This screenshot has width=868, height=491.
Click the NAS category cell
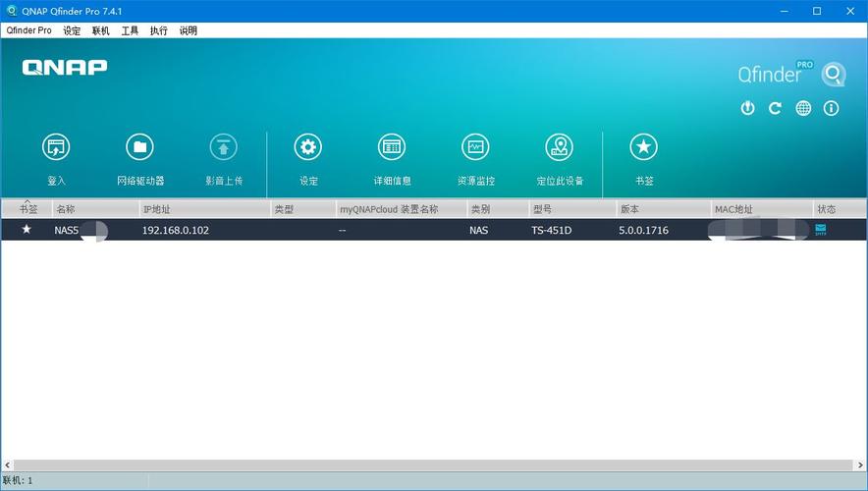tap(479, 230)
